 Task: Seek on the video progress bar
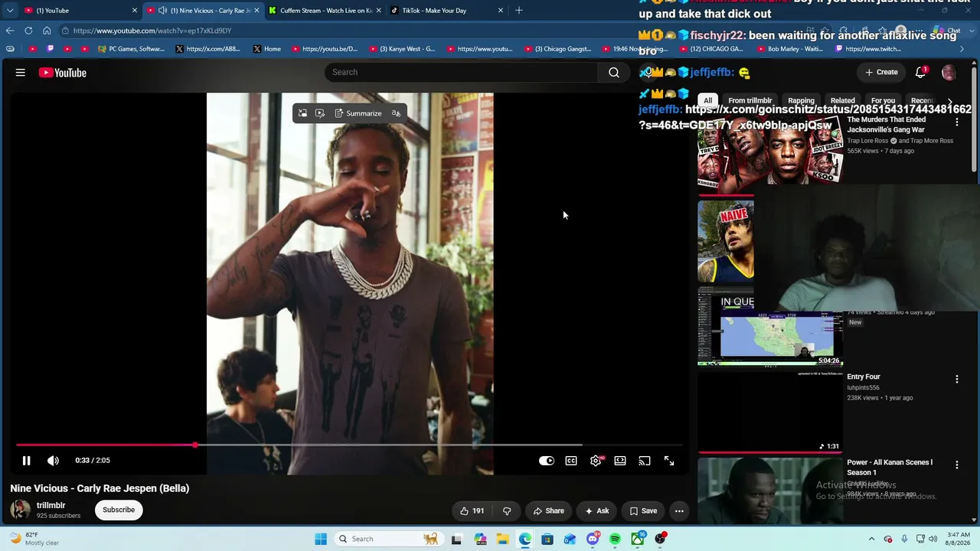[x=348, y=445]
